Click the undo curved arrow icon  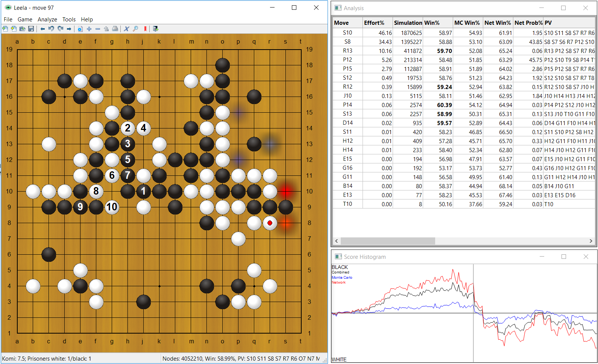pos(52,29)
